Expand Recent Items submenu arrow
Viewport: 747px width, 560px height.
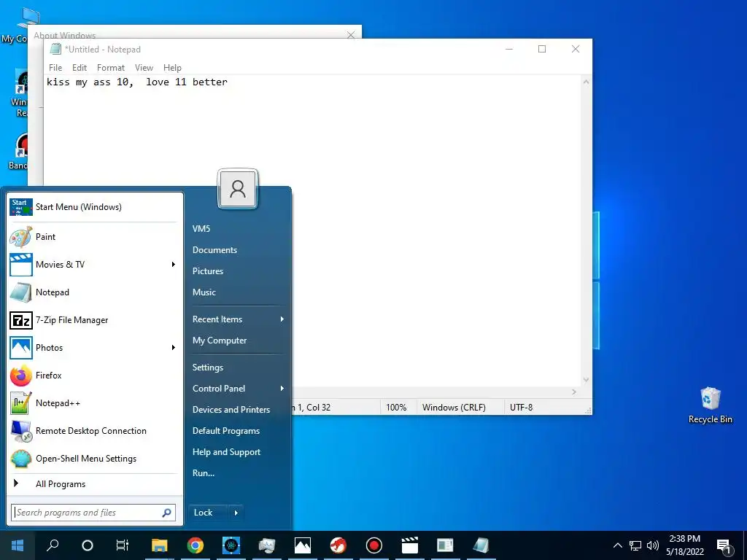coord(282,319)
